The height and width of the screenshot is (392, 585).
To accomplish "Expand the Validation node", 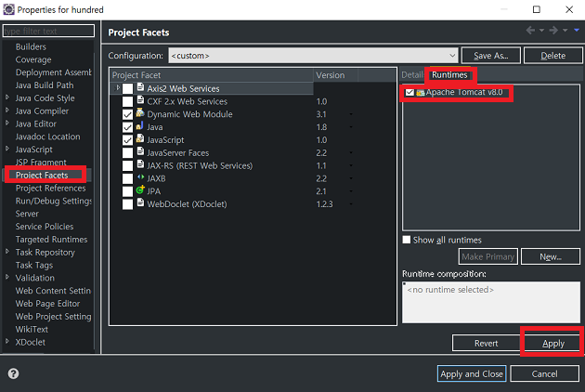I will pyautogui.click(x=7, y=277).
